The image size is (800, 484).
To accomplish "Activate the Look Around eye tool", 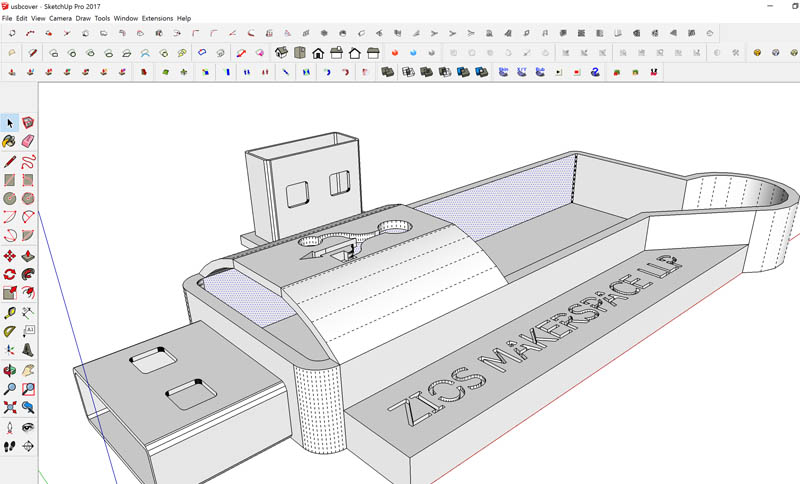I will click(x=28, y=428).
